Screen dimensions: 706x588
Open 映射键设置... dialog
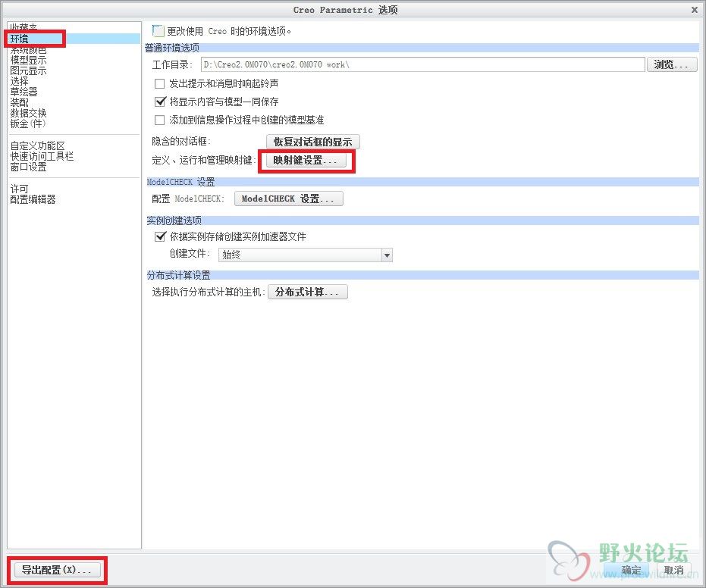306,160
